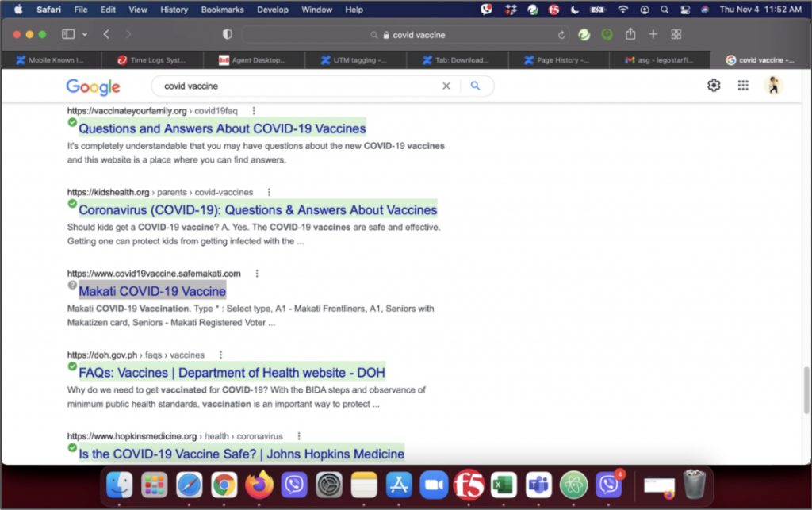Add a new tab with the plus icon
The width and height of the screenshot is (812, 510).
click(x=653, y=35)
